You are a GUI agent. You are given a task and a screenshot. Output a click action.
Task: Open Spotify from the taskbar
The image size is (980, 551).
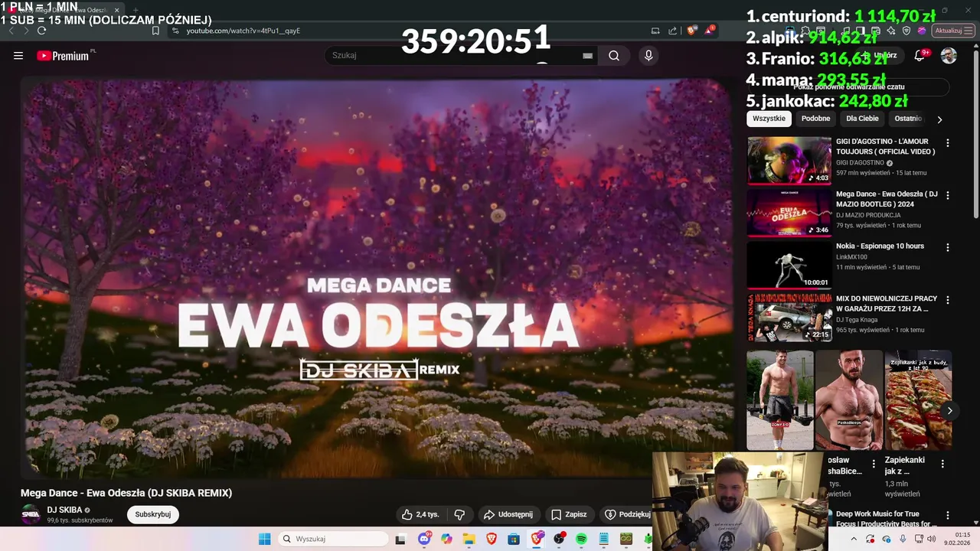tap(581, 539)
